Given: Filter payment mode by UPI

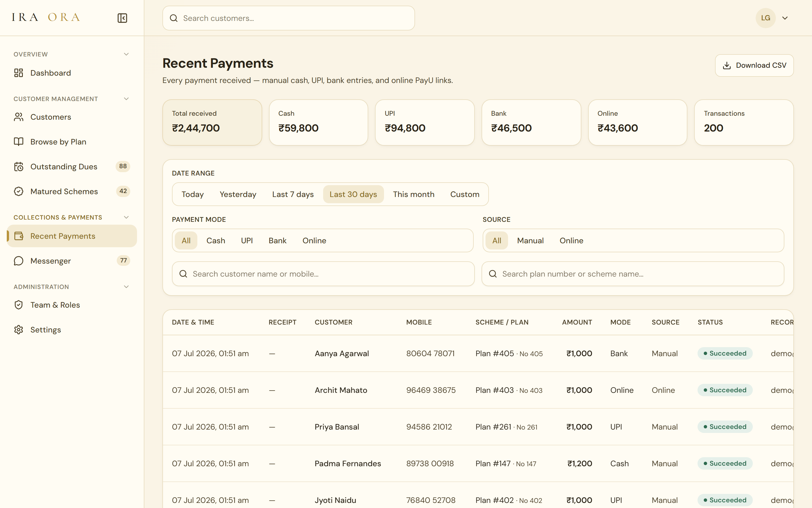Looking at the screenshot, I should tap(247, 240).
